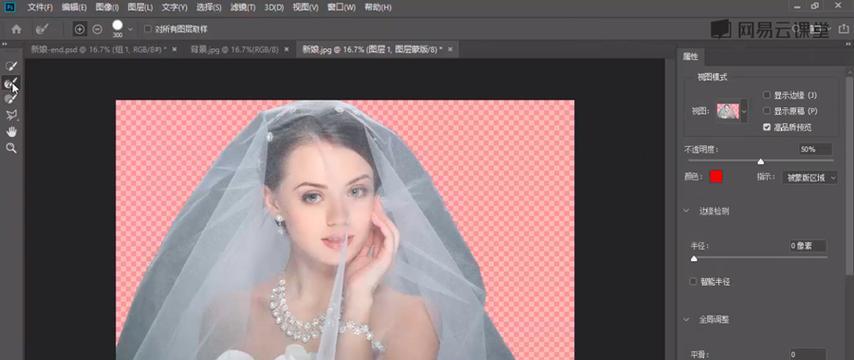The width and height of the screenshot is (854, 360).
Task: Collapse the right panel double-arrow icon
Action: click(x=849, y=44)
